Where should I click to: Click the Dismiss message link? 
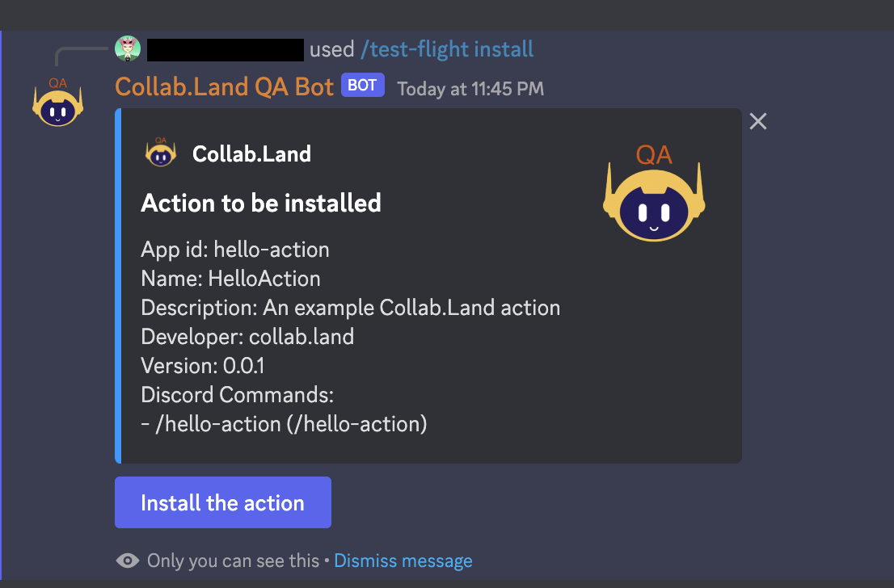pyautogui.click(x=403, y=560)
